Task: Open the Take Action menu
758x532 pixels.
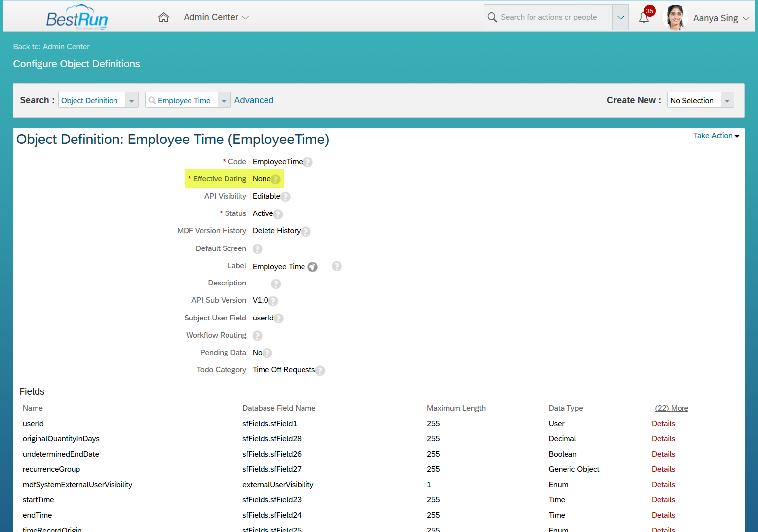Action: click(716, 136)
